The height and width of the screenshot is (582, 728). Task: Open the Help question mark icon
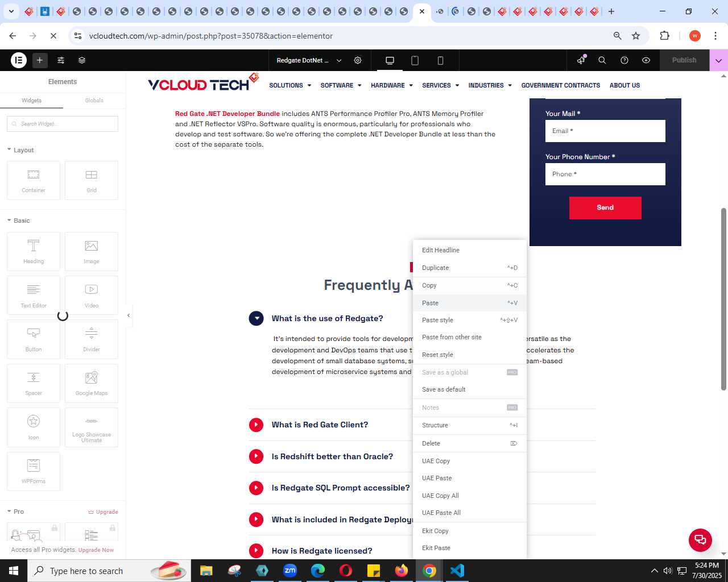click(x=624, y=60)
